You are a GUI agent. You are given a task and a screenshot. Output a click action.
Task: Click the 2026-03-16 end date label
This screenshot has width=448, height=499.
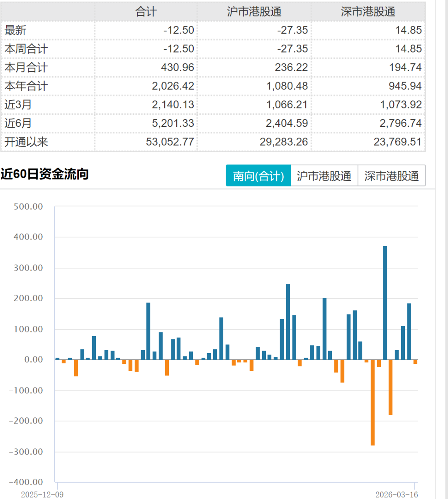coord(397,494)
